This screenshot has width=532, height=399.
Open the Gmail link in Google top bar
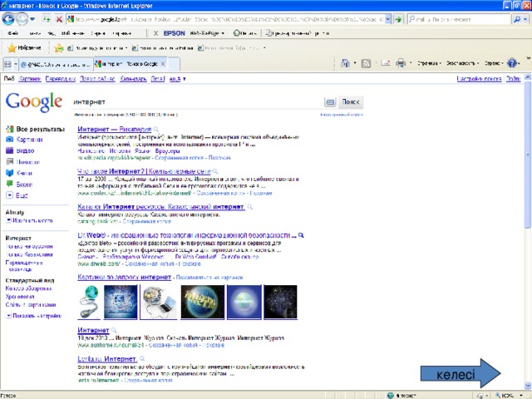pyautogui.click(x=158, y=79)
